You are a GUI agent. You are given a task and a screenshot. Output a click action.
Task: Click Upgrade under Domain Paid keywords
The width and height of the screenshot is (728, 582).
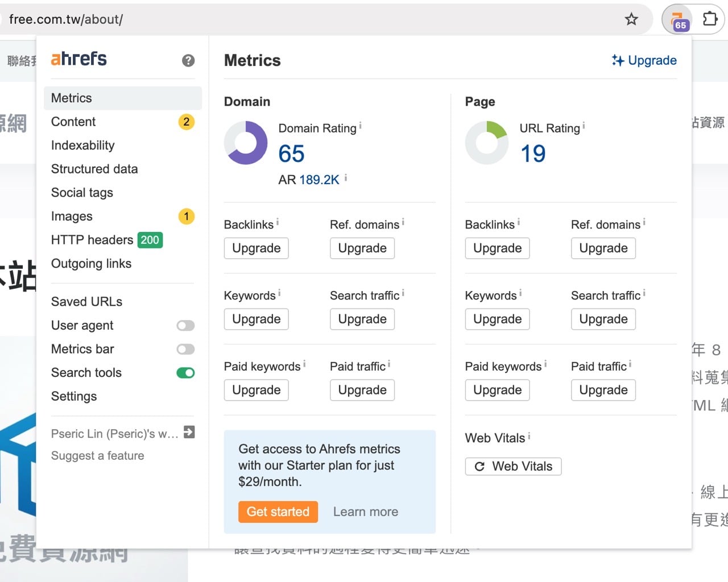[257, 390]
